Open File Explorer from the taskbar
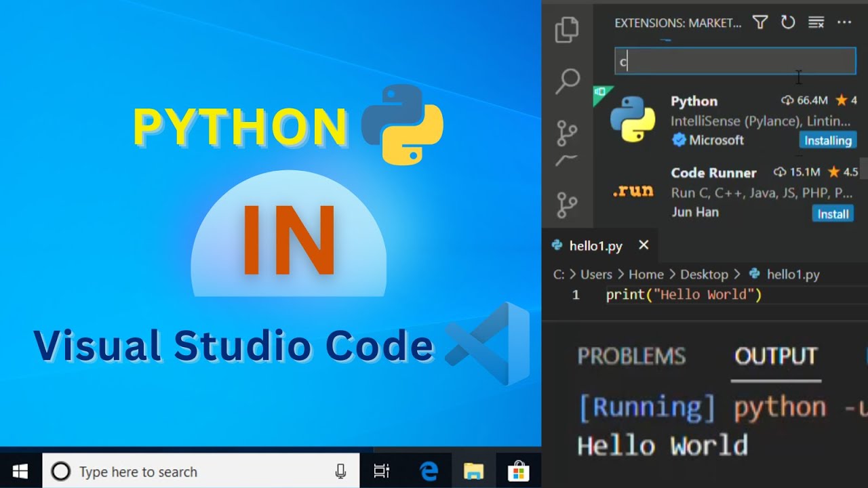Viewport: 868px width, 488px height. click(x=473, y=471)
